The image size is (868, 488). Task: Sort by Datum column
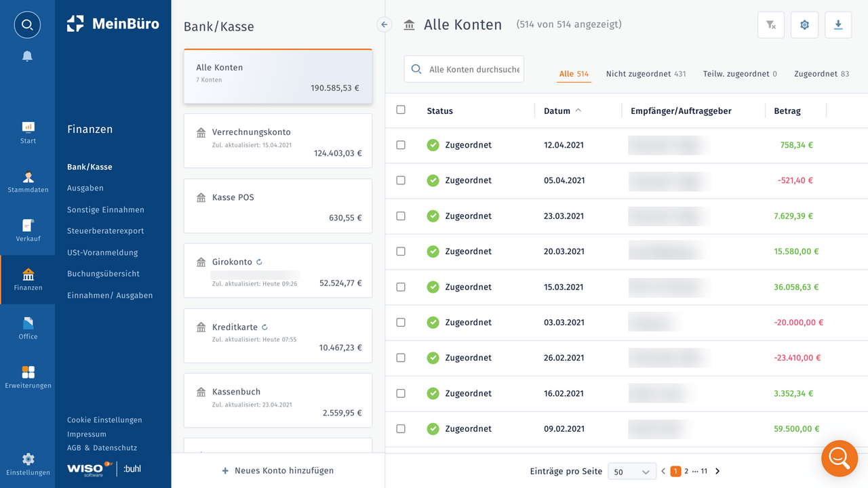pos(562,111)
